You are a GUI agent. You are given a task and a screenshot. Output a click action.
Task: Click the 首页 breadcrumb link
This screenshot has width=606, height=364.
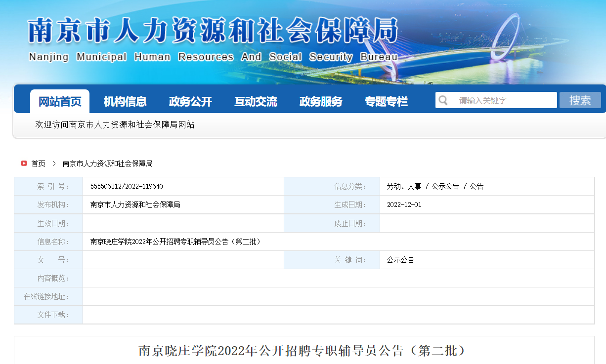39,163
